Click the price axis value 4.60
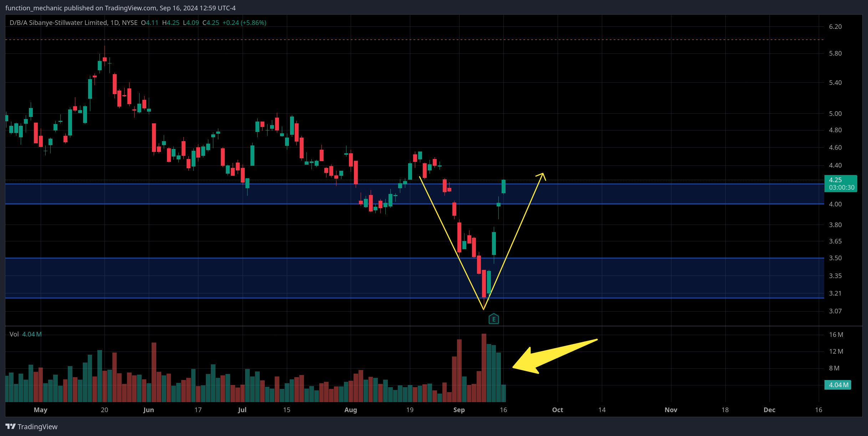Viewport: 868px width, 436px height. tap(835, 148)
